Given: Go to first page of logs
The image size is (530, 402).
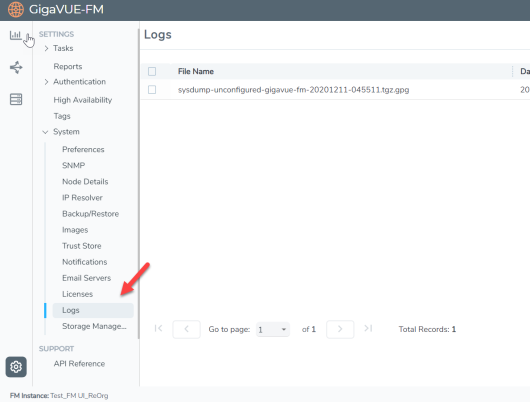Looking at the screenshot, I should point(158,329).
